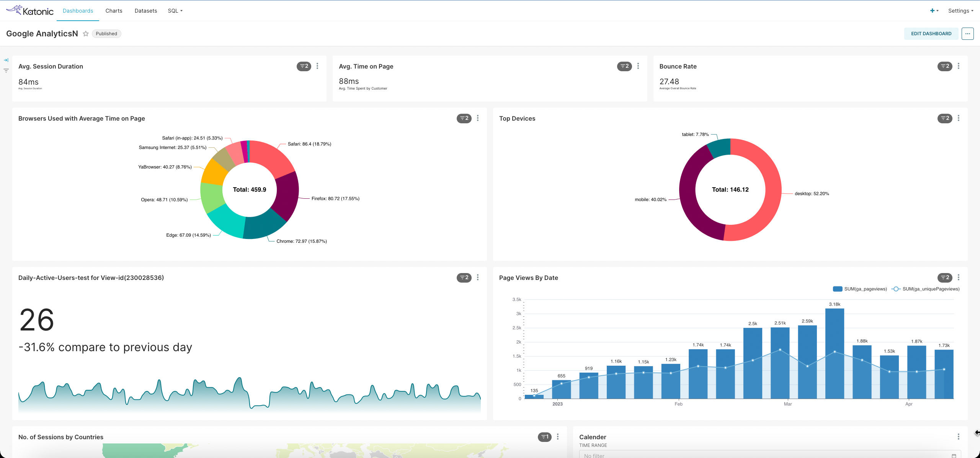Click the 'tablet: 7.78%' label
This screenshot has height=458, width=980.
695,134
